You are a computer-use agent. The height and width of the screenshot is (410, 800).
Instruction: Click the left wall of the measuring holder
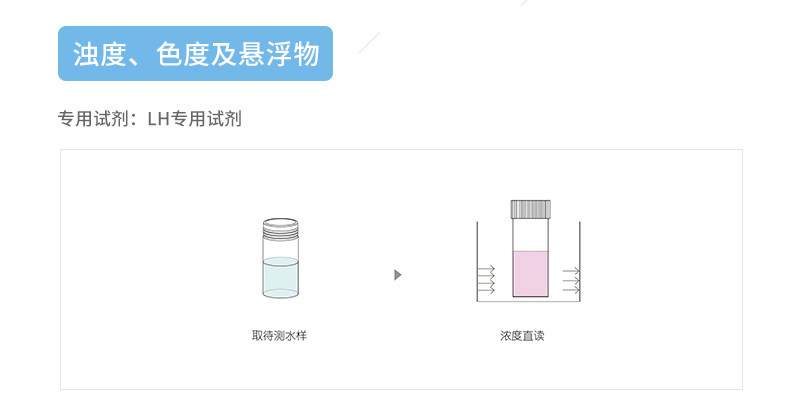coord(477,260)
